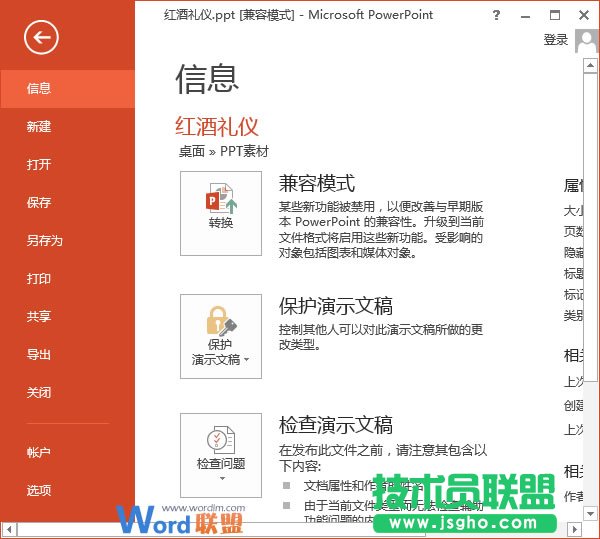Open the 另存为 page

coord(67,241)
